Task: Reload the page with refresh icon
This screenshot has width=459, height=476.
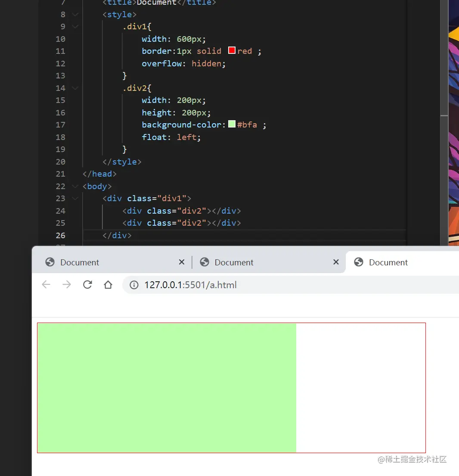Action: pos(87,285)
